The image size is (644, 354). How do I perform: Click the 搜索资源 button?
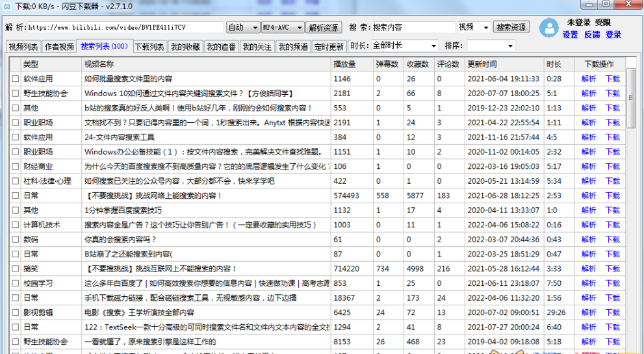(511, 27)
